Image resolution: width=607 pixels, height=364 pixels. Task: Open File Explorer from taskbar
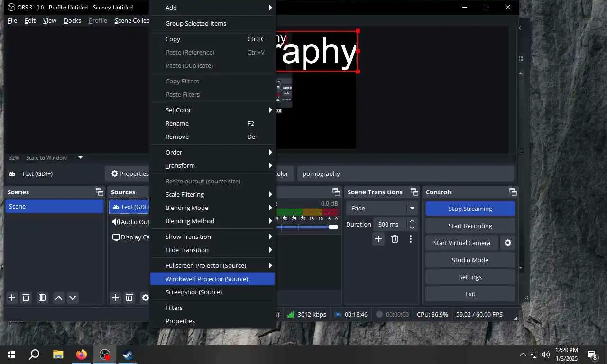pos(58,355)
